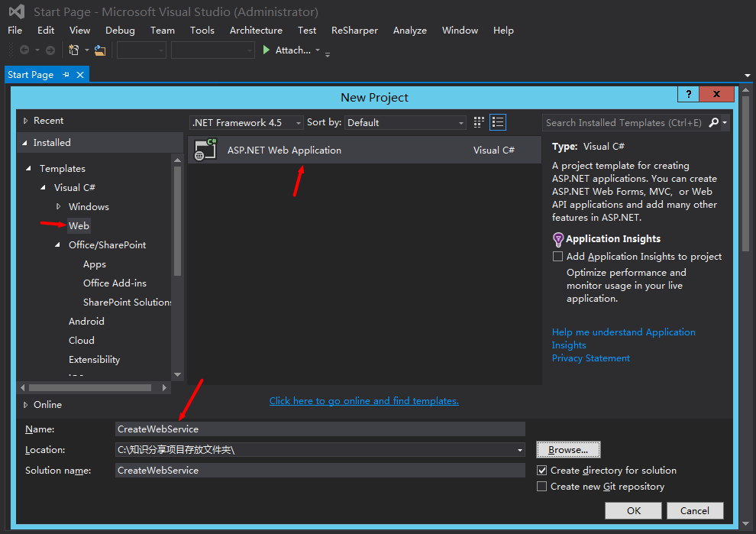Open the toolbar overflow options
The width and height of the screenshot is (756, 534).
coord(328,54)
